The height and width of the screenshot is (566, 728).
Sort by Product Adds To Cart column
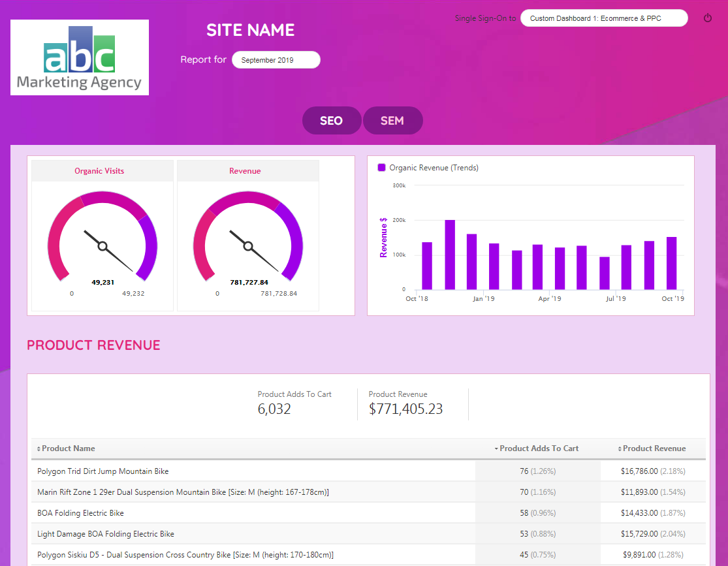point(538,448)
